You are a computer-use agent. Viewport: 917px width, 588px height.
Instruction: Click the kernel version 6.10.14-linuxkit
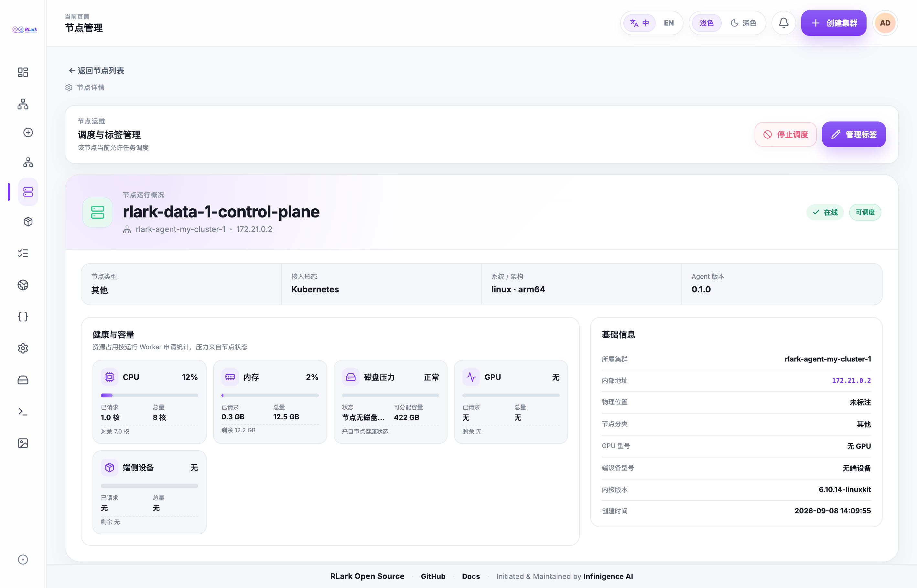(845, 489)
